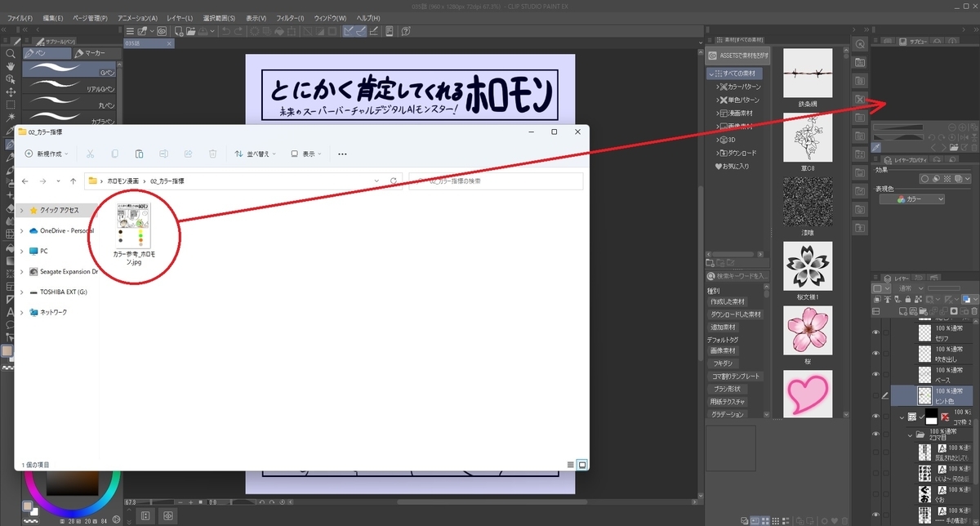
Task: Expand the カラーパターン material folder
Action: (x=719, y=87)
